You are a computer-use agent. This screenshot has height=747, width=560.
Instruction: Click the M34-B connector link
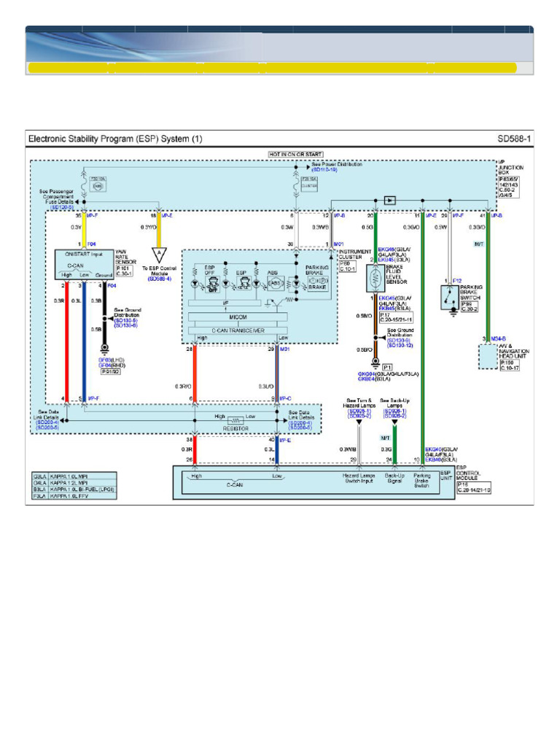[x=498, y=338]
